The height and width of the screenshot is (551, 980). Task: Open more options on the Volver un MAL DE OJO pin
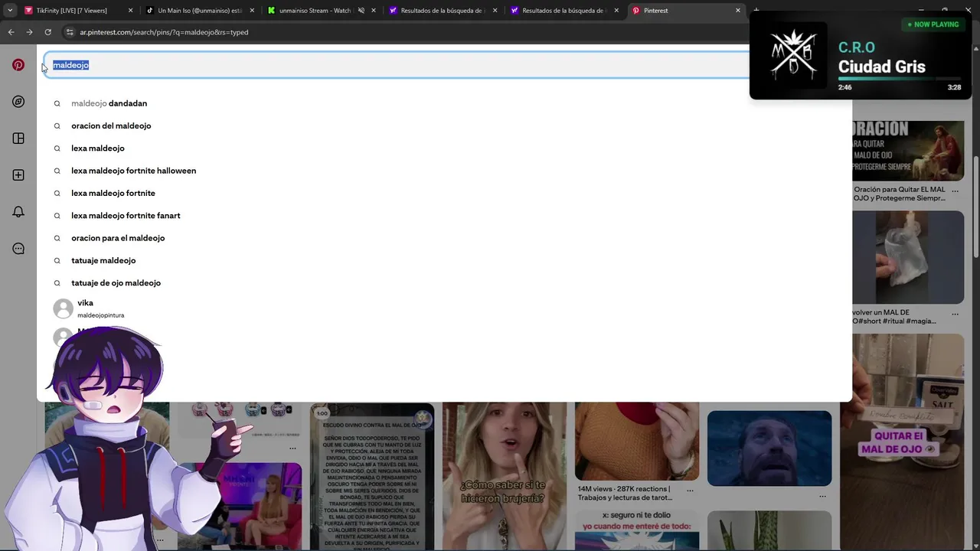[955, 314]
